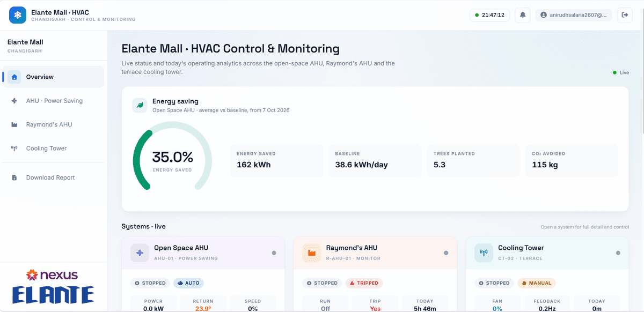Click the Open Space AHU fan icon
The image size is (644, 312).
[140, 252]
